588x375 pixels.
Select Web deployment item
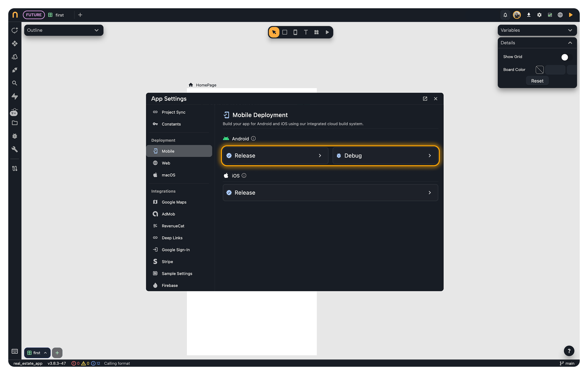pyautogui.click(x=179, y=163)
